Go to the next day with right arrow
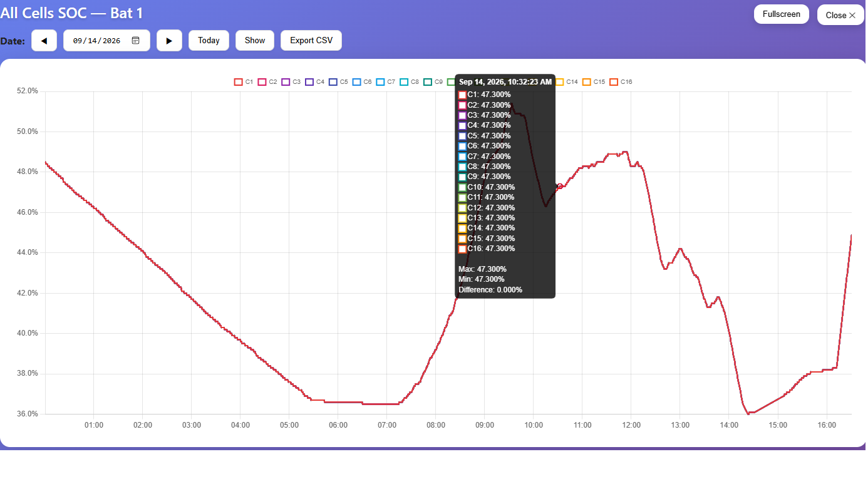The image size is (868, 479). 169,40
